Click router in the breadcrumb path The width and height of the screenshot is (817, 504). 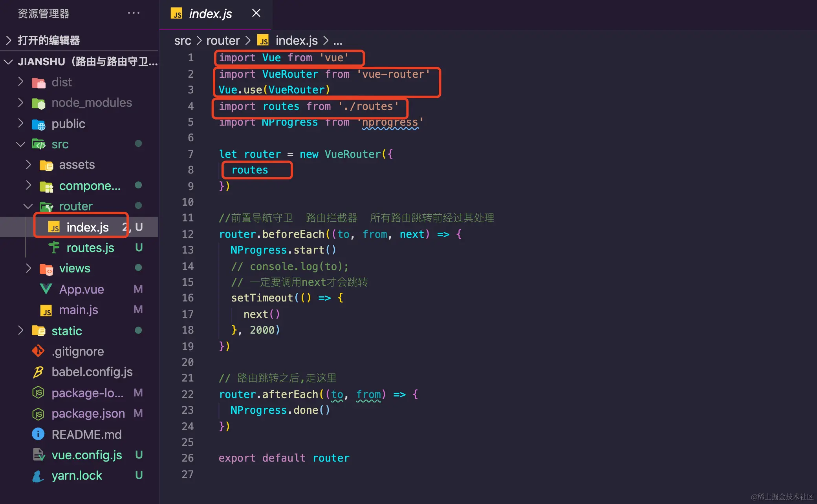coord(223,40)
